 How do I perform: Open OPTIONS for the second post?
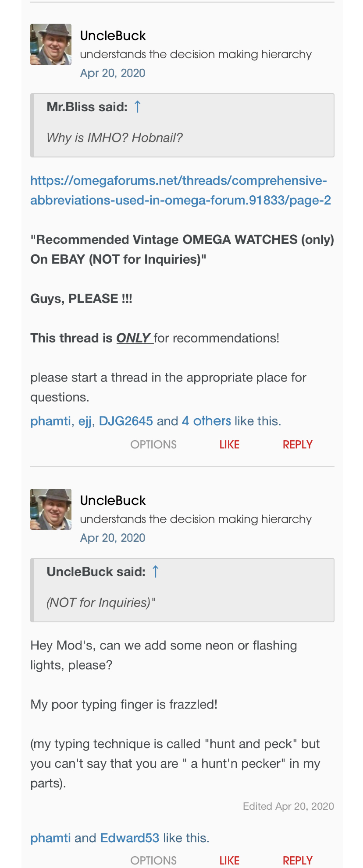tap(153, 861)
